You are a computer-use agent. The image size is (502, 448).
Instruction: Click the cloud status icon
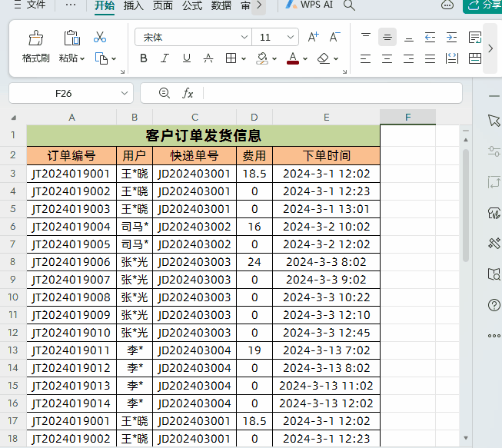coord(447,5)
